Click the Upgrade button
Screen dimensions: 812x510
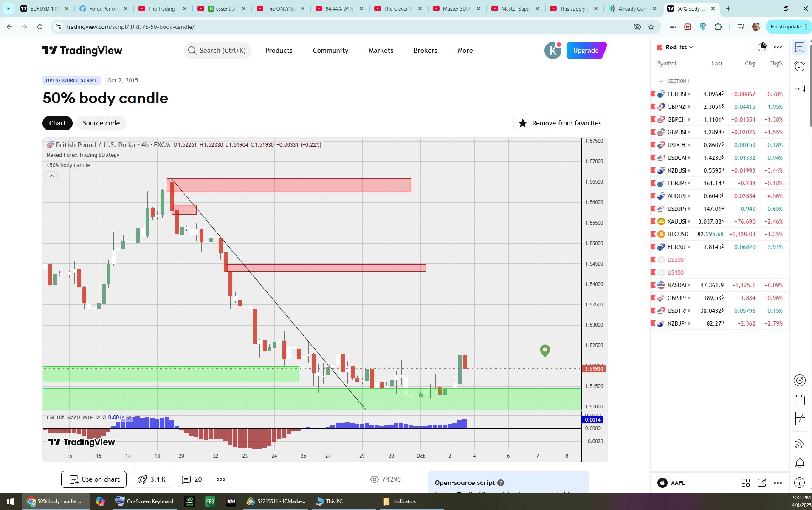(586, 51)
